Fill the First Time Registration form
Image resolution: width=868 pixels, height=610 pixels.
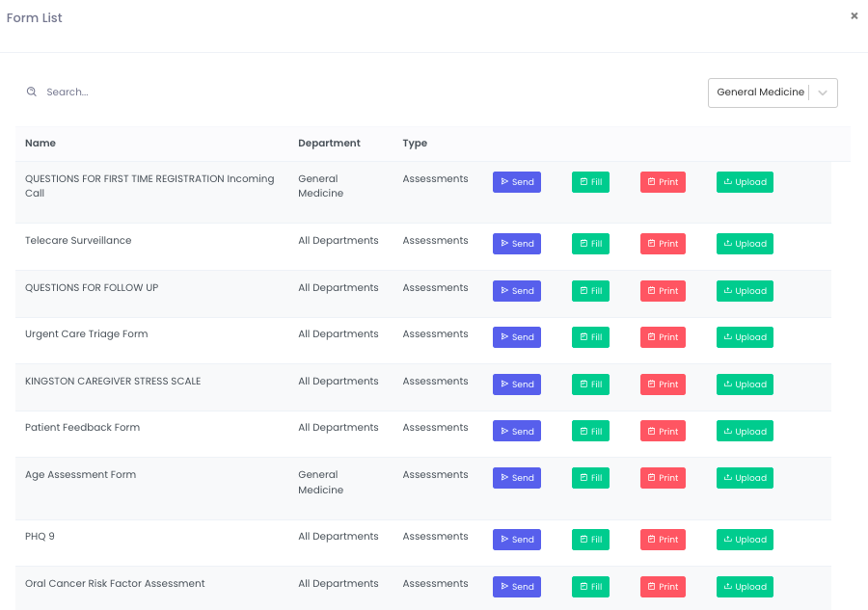point(590,182)
